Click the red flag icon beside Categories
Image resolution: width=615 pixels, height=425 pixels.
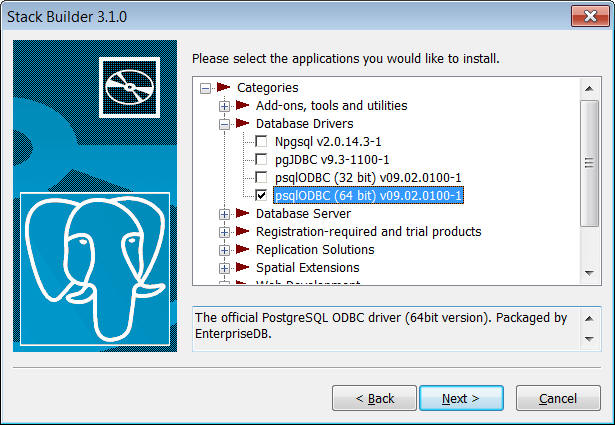[x=224, y=87]
